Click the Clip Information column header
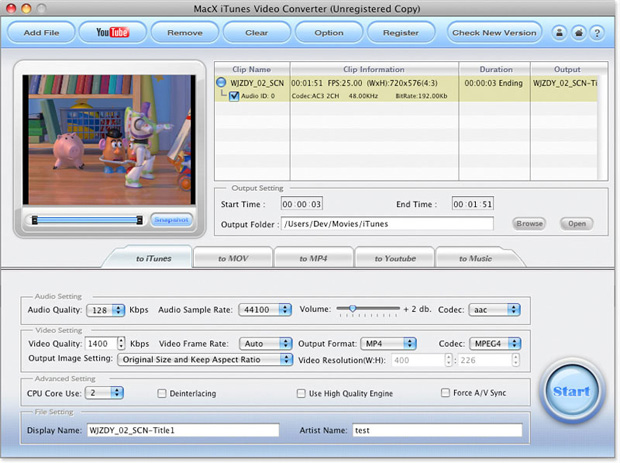620x463 pixels. coord(374,69)
